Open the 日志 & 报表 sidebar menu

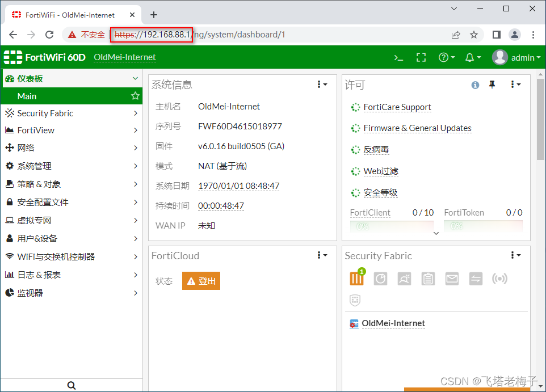tap(72, 275)
